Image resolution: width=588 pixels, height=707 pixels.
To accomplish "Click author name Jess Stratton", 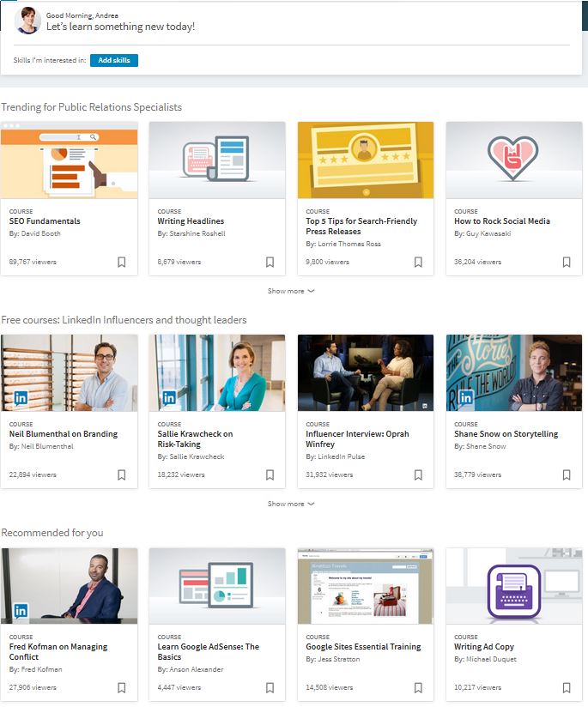I will tap(339, 659).
